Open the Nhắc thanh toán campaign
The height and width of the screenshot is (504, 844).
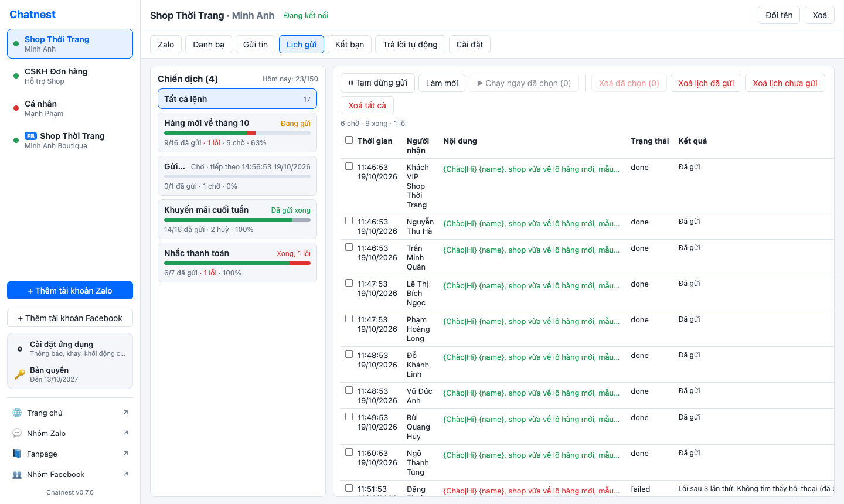point(237,263)
